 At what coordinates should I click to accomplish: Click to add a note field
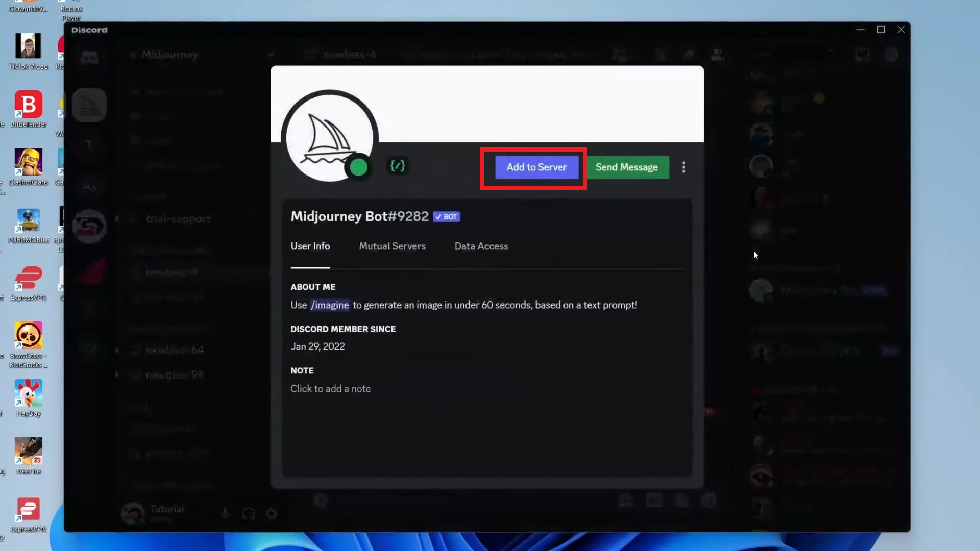click(x=331, y=388)
